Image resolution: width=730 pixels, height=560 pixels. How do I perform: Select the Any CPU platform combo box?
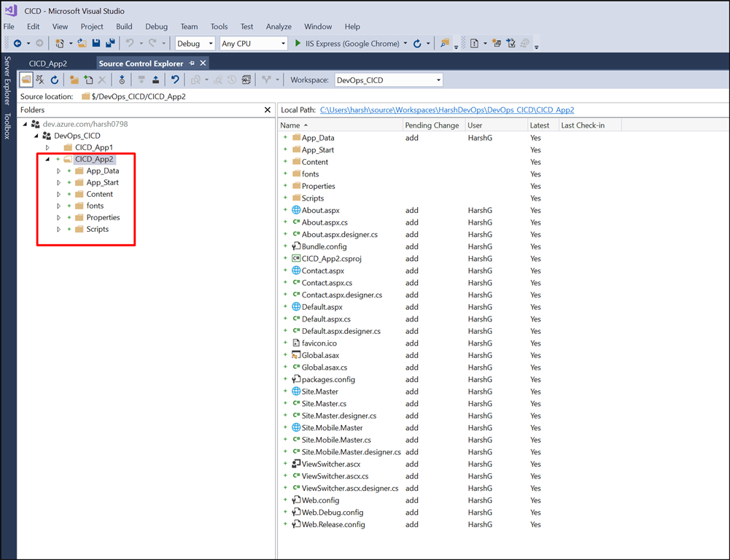click(252, 43)
